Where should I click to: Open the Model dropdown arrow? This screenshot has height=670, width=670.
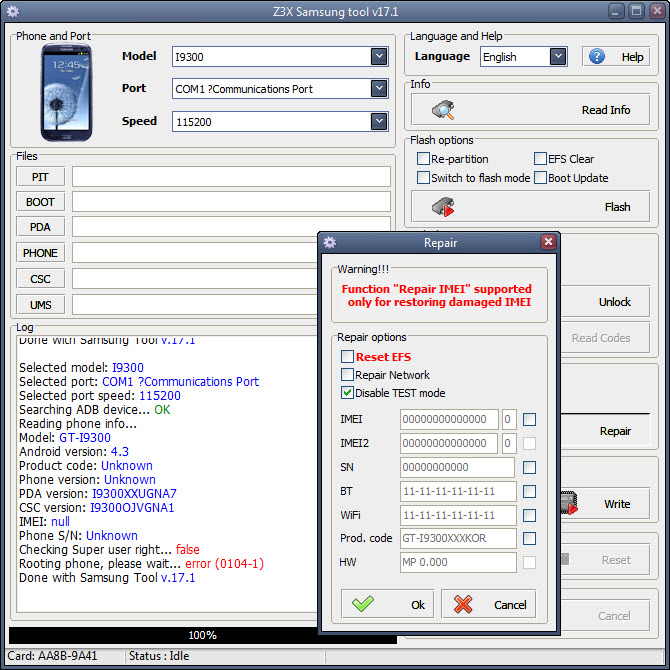tap(379, 56)
